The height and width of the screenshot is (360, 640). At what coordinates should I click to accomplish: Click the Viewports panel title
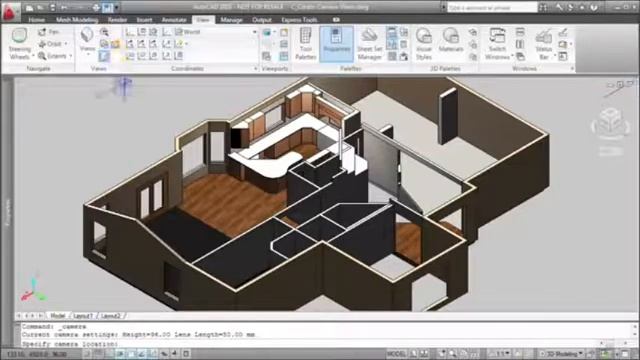point(275,69)
